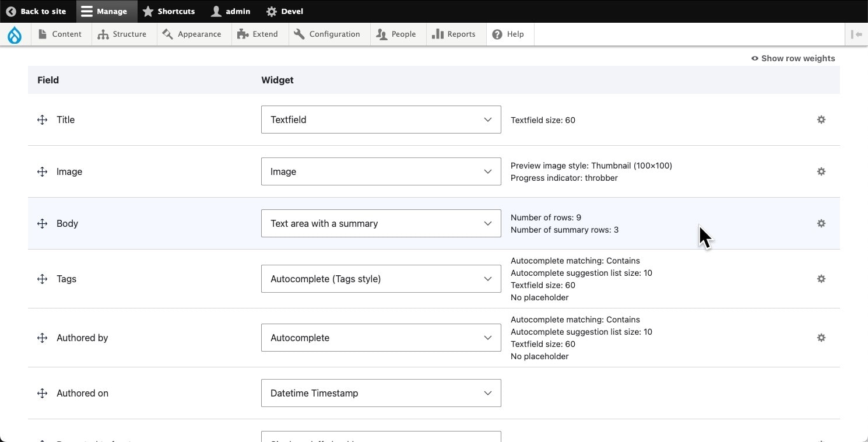Grab the drag handle for Authored by row
868x442 pixels.
42,338
